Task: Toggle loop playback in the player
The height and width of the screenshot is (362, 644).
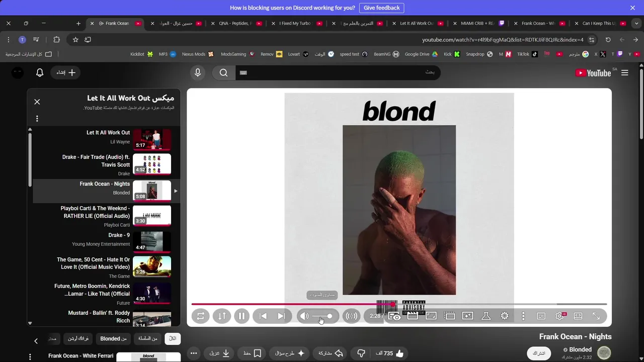Action: coord(200,316)
